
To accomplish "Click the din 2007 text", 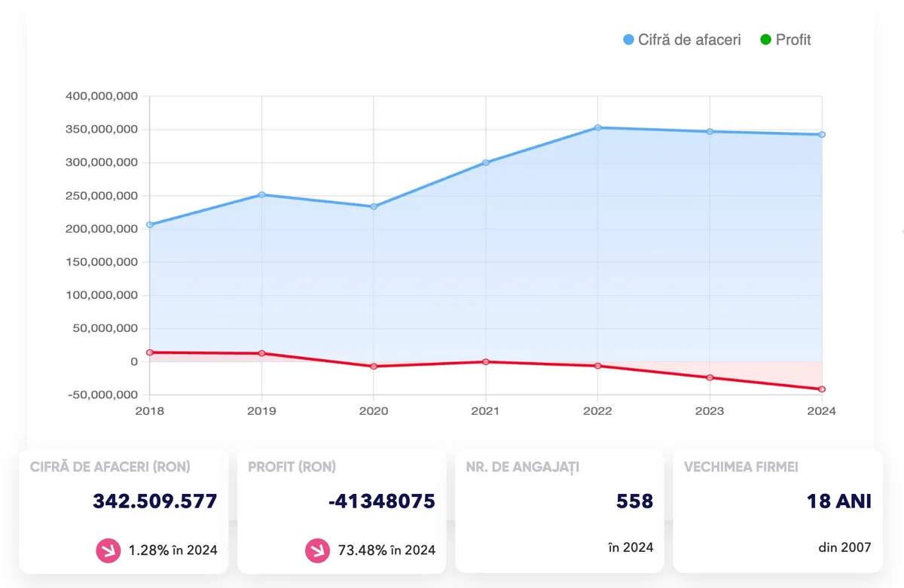I will click(844, 547).
